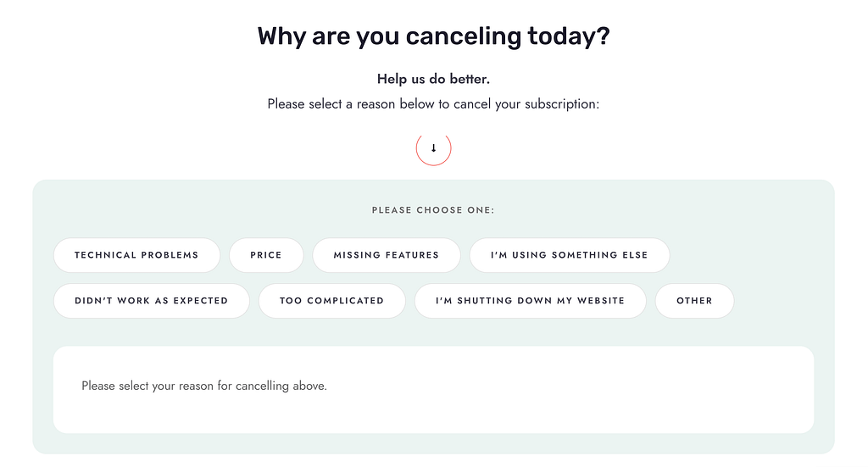Toggle the Too Complicated chip

click(x=332, y=301)
